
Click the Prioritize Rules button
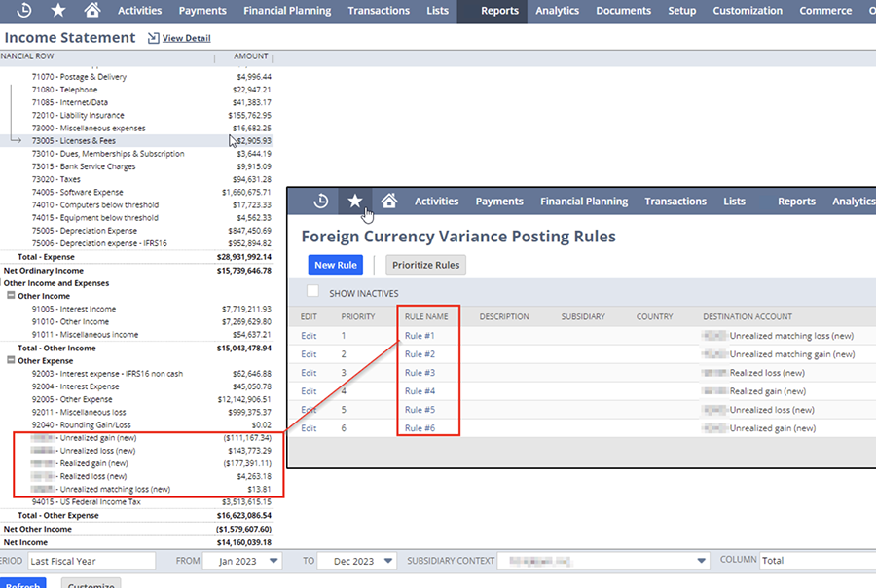[425, 265]
